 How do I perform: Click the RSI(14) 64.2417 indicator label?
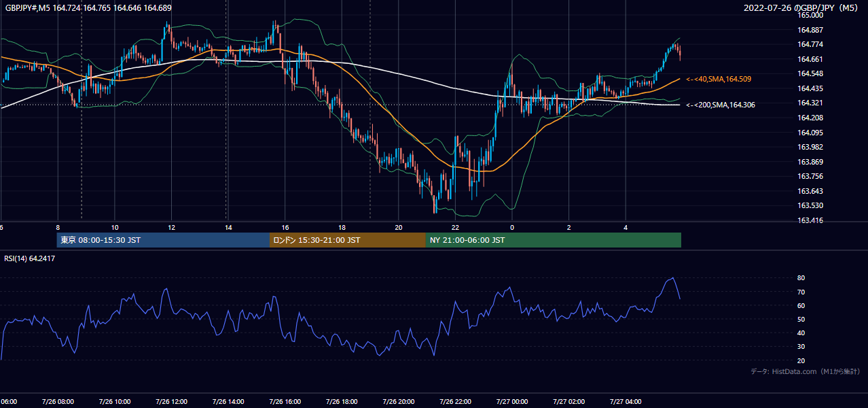coord(30,258)
